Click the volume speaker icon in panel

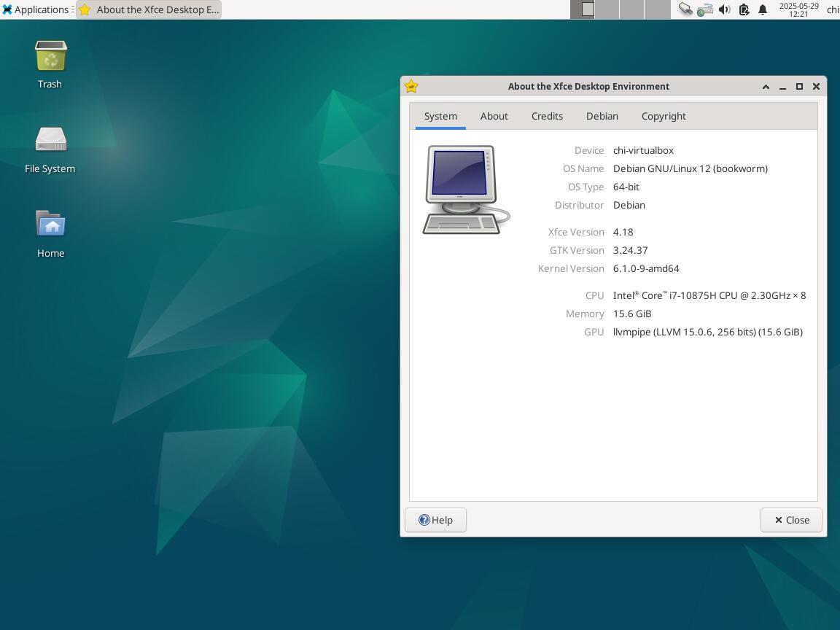(724, 9)
